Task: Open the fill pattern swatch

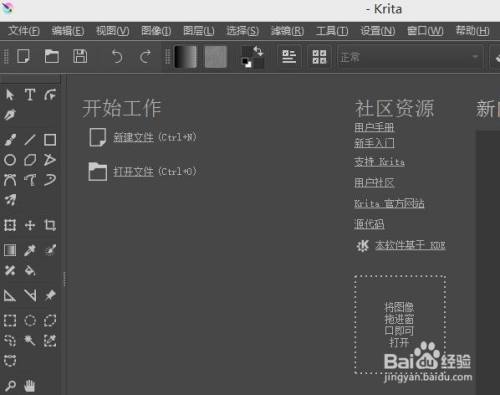Action: tap(216, 57)
